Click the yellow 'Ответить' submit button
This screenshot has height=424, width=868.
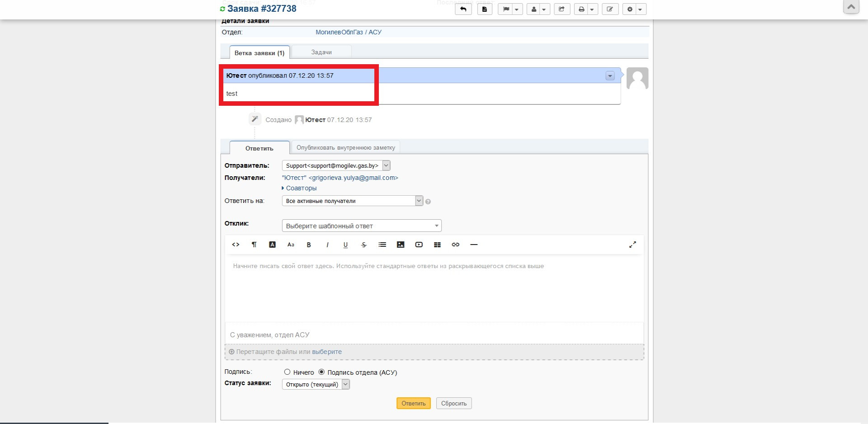click(413, 403)
